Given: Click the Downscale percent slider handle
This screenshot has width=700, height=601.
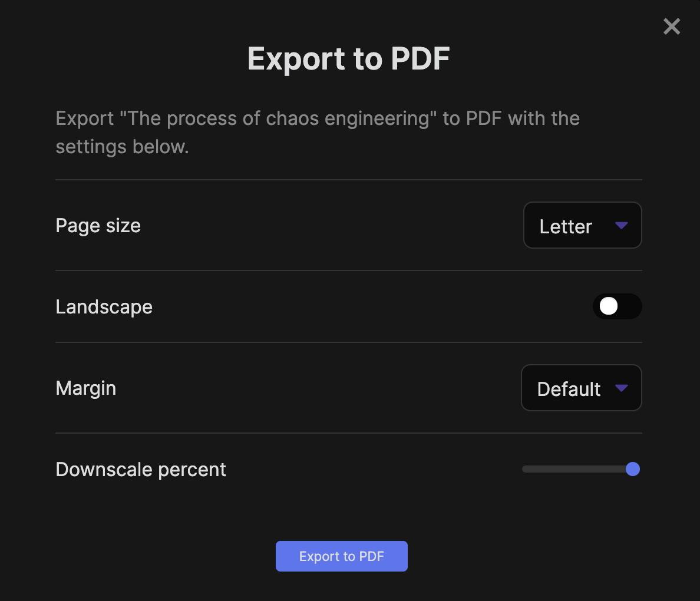Looking at the screenshot, I should 633,469.
